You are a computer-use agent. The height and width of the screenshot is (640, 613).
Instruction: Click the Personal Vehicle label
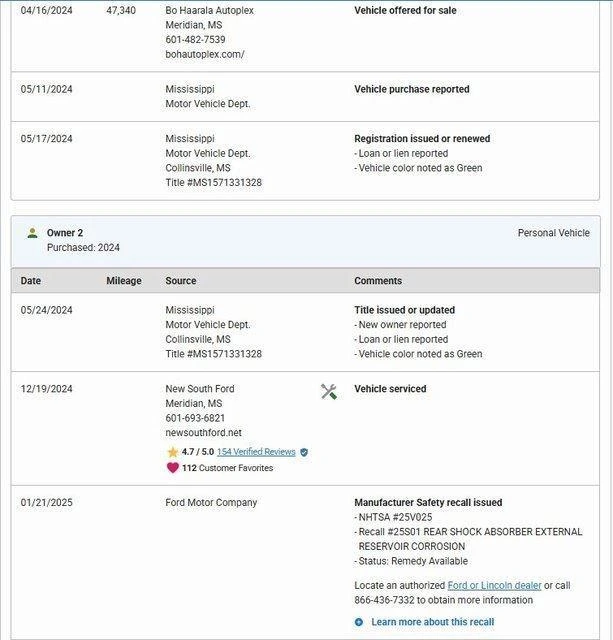(553, 233)
